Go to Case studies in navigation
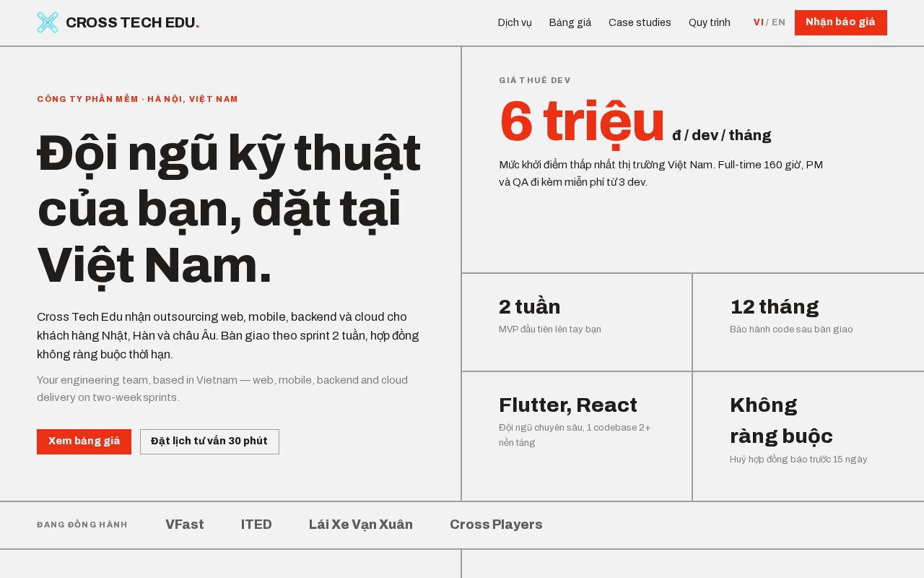The image size is (924, 578). point(640,22)
